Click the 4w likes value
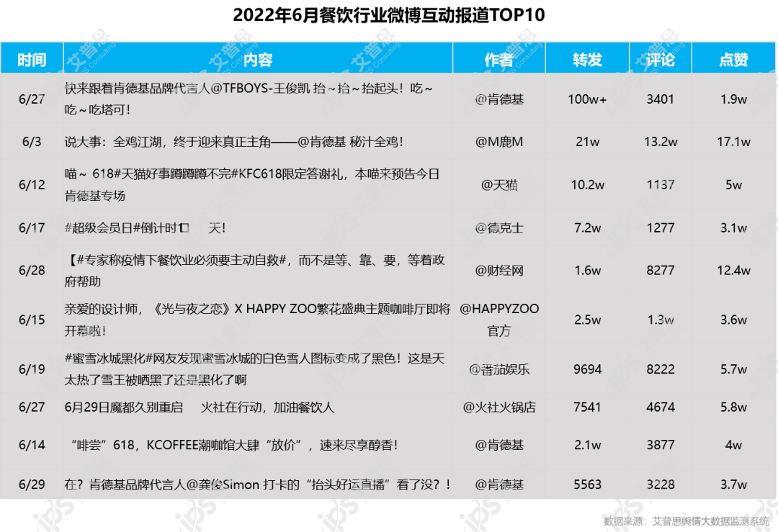Image resolution: width=778 pixels, height=532 pixels. click(733, 445)
